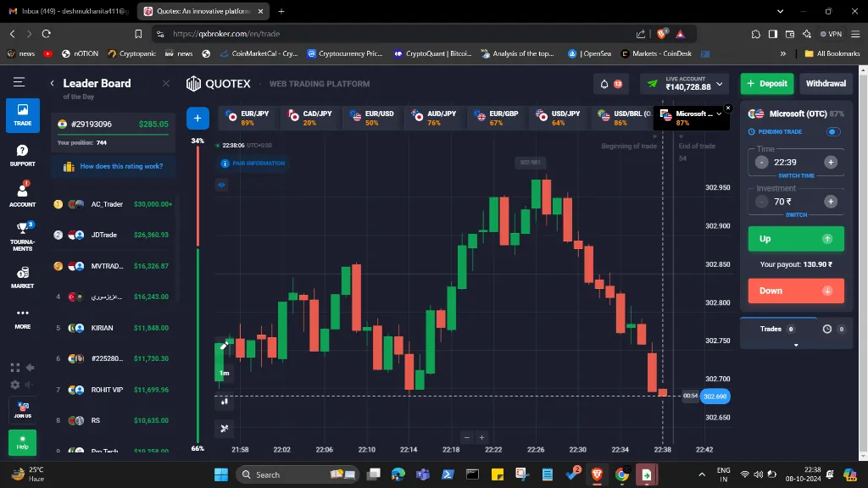Click the Withdrawal button
The width and height of the screenshot is (868, 488).
[x=826, y=84]
